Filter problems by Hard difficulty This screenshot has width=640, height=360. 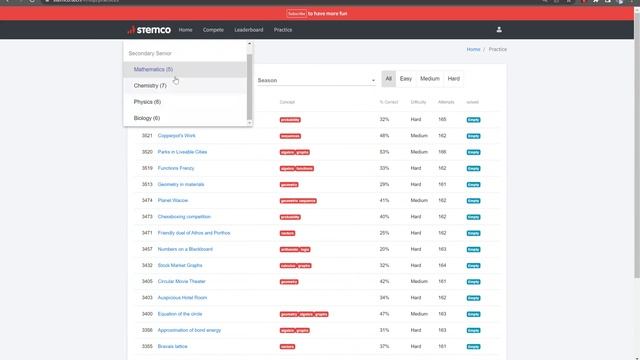coord(453,79)
